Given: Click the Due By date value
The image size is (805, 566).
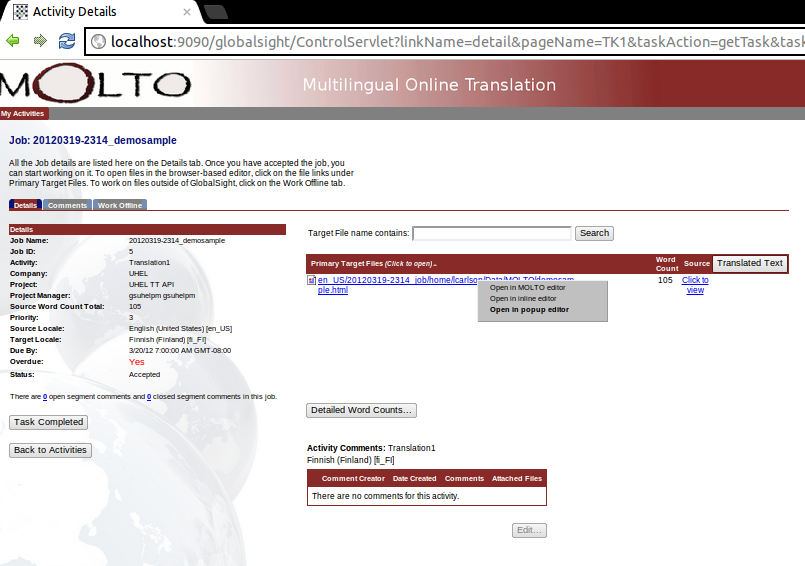Looking at the screenshot, I should coord(180,351).
